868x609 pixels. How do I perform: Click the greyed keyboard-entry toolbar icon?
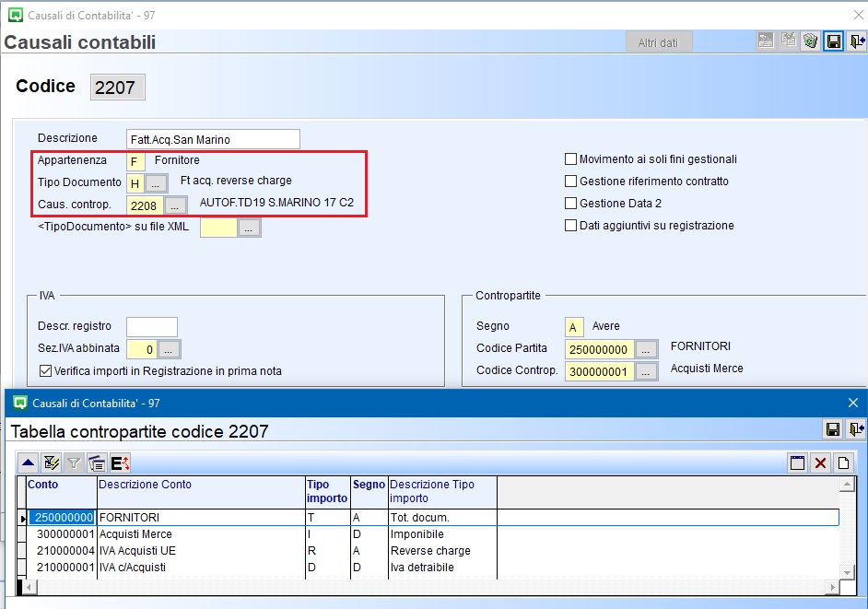coord(766,41)
